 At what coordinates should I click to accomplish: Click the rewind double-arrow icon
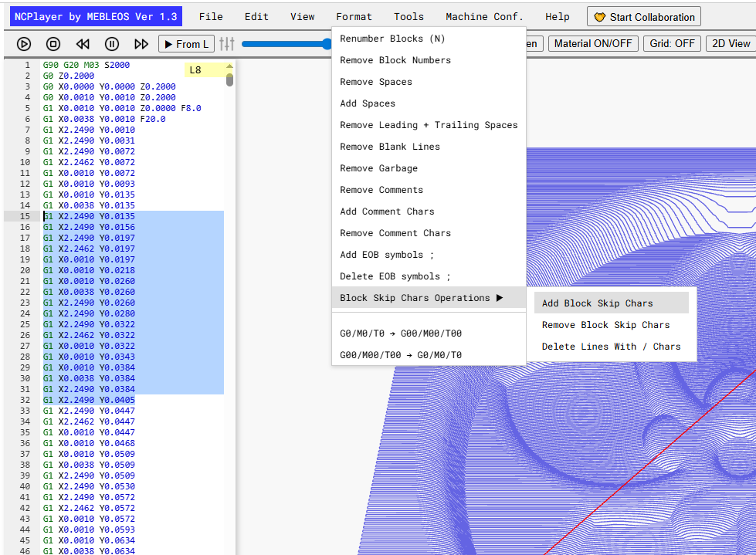coord(83,44)
